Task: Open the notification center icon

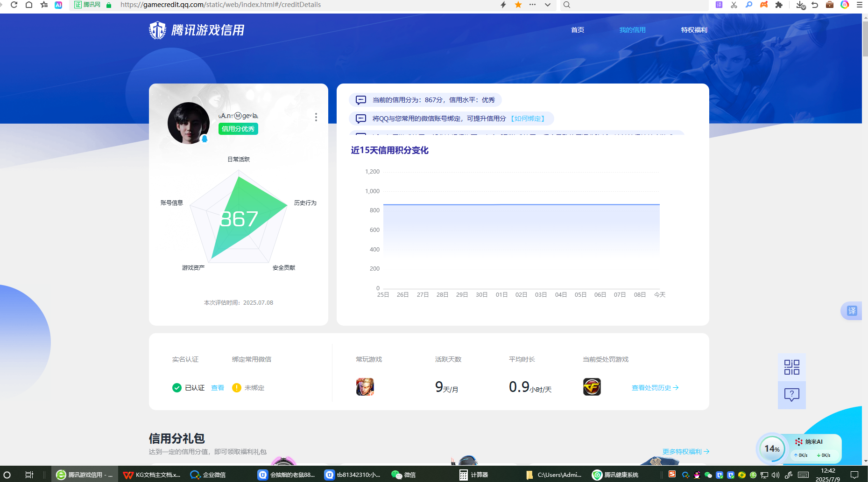Action: (854, 475)
